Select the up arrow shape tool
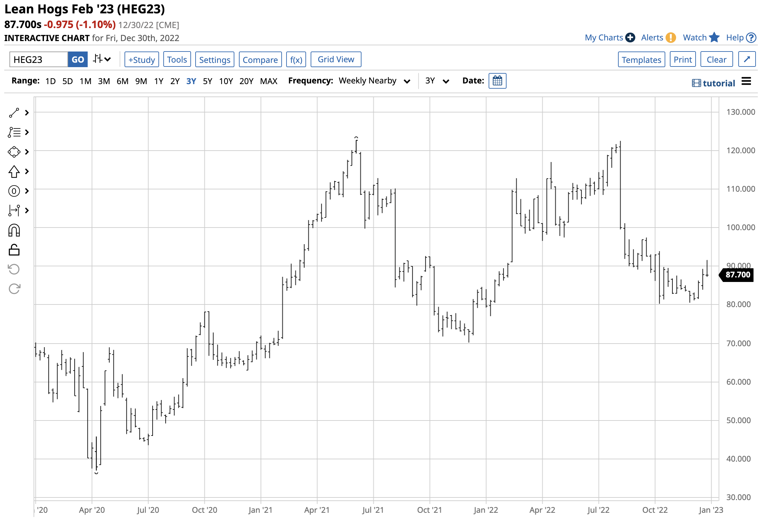 pyautogui.click(x=14, y=171)
